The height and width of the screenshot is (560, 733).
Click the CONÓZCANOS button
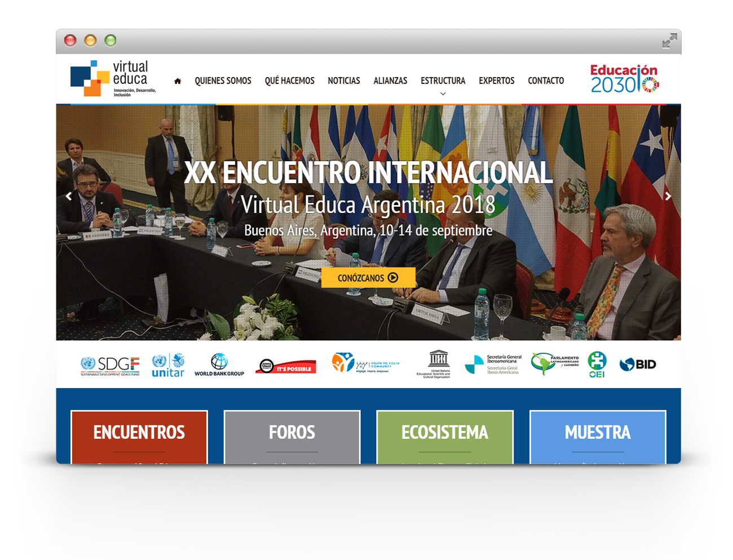point(368,277)
